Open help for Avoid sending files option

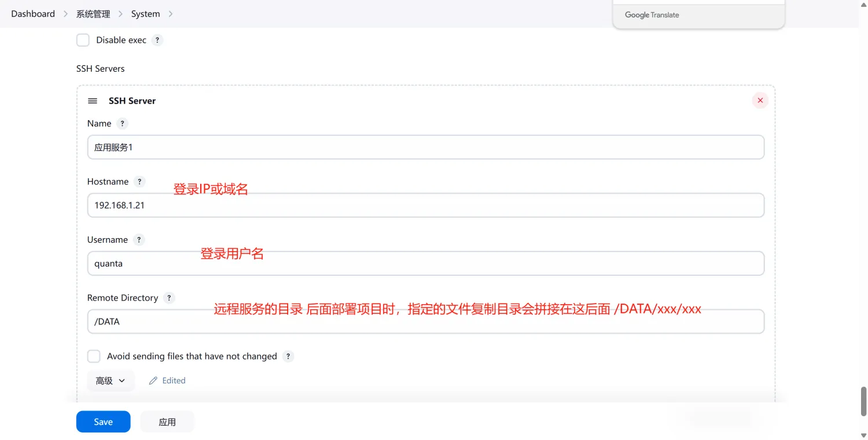pyautogui.click(x=288, y=356)
